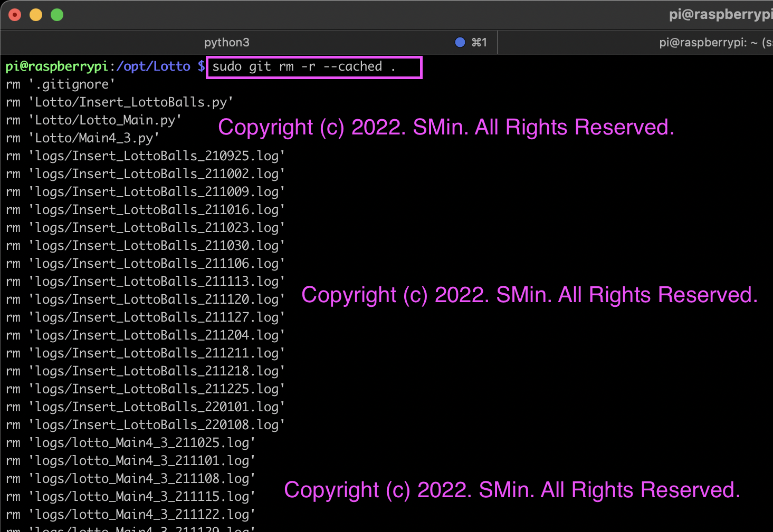
Task: Click the Insert_LottoBalls_211106.log line
Action: pos(145,264)
